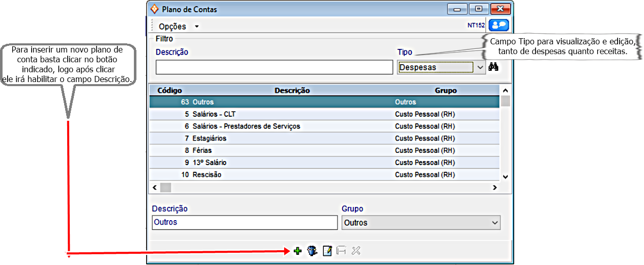Click the filter Descrição text field
644x265 pixels.
click(x=274, y=67)
